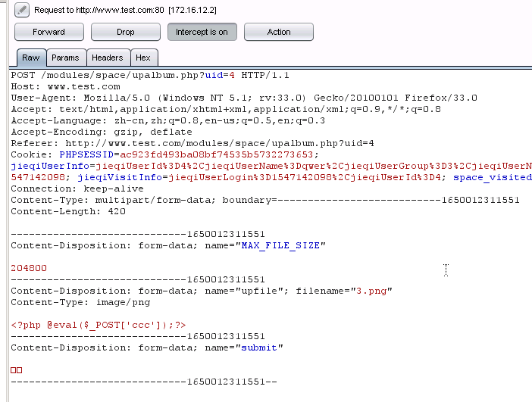This screenshot has height=402, width=532.
Task: Click the 204800 value
Action: 29,268
